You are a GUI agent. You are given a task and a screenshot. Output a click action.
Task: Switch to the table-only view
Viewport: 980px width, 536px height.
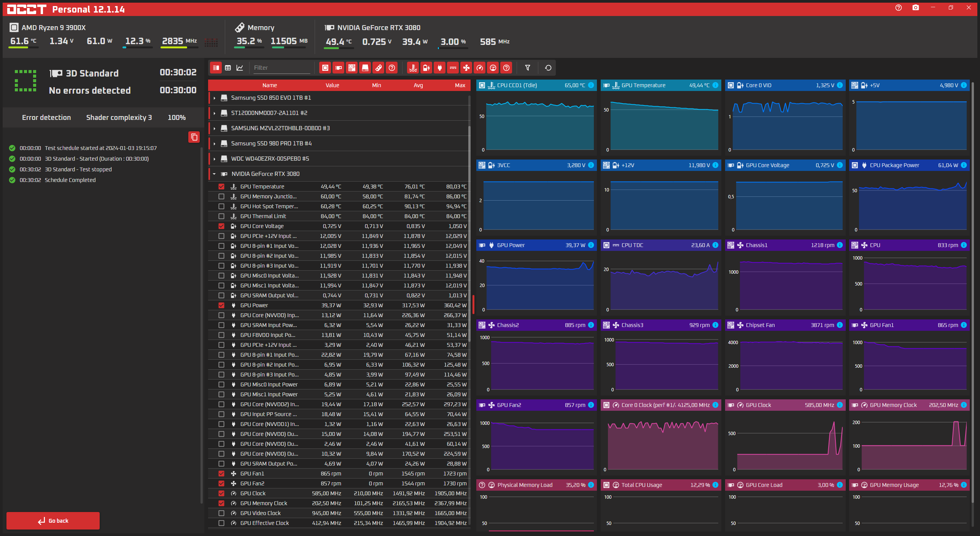point(228,68)
